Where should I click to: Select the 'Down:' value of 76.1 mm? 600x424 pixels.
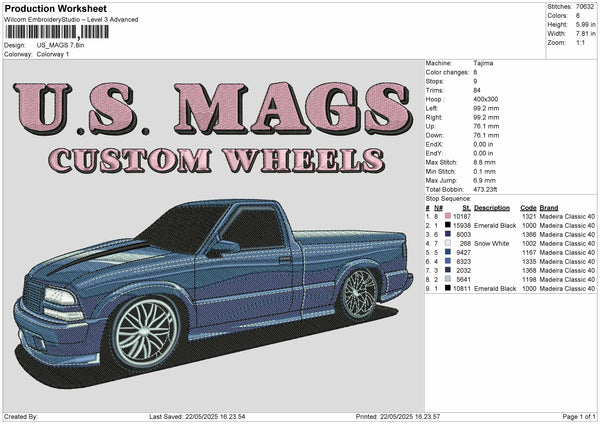point(486,135)
